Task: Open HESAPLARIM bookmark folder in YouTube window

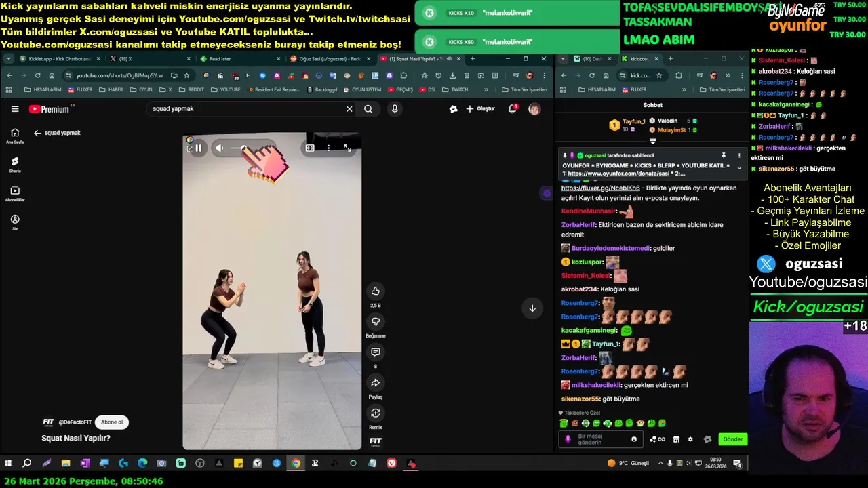Action: (x=44, y=89)
